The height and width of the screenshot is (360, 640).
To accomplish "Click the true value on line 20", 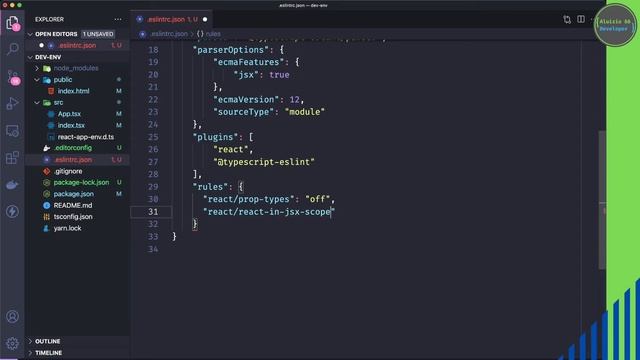I will [x=279, y=75].
